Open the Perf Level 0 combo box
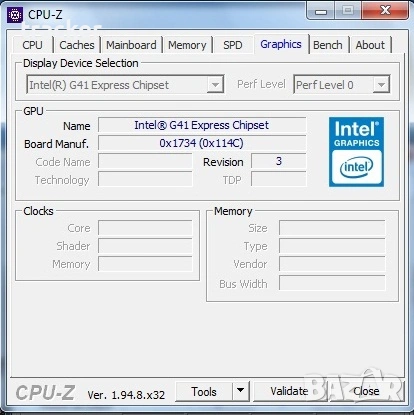Image resolution: width=414 pixels, height=415 pixels. 341,85
